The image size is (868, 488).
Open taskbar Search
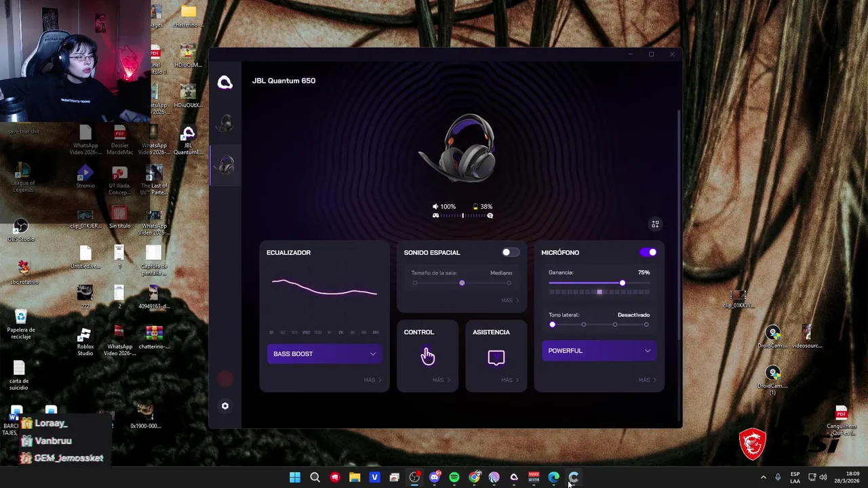click(315, 477)
